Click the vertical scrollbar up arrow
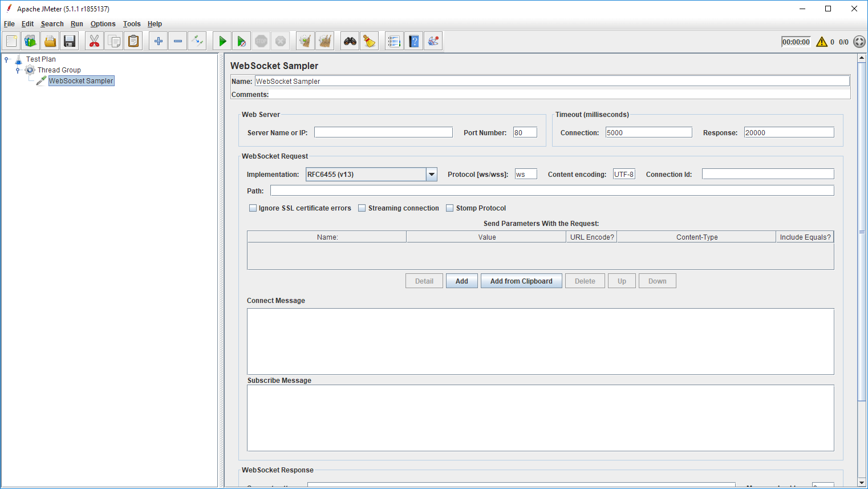 click(862, 58)
